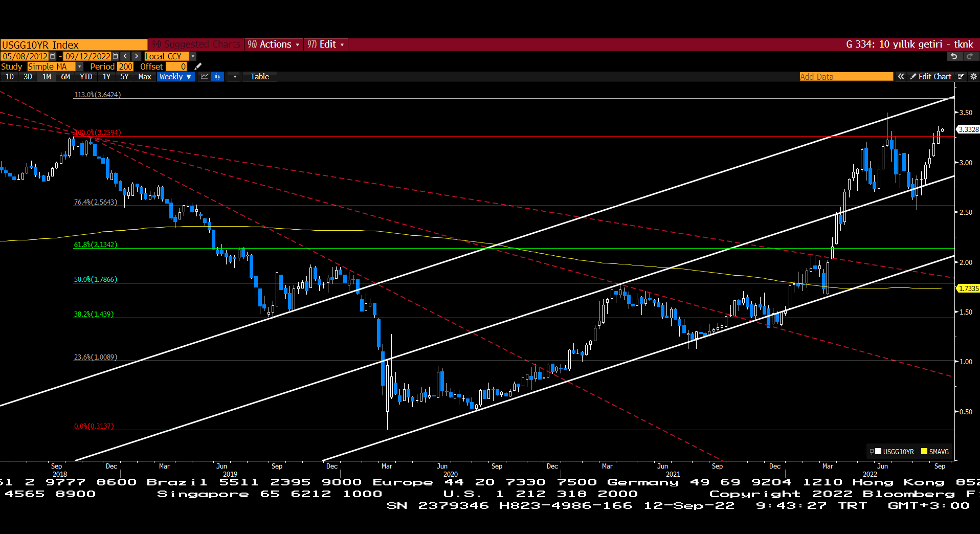
Task: Select the 6M range button
Action: pos(65,77)
